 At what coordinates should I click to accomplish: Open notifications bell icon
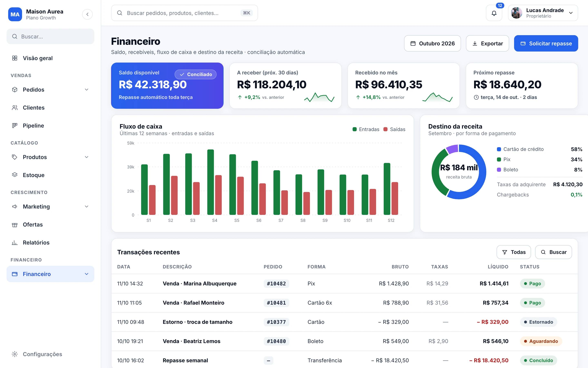click(494, 13)
